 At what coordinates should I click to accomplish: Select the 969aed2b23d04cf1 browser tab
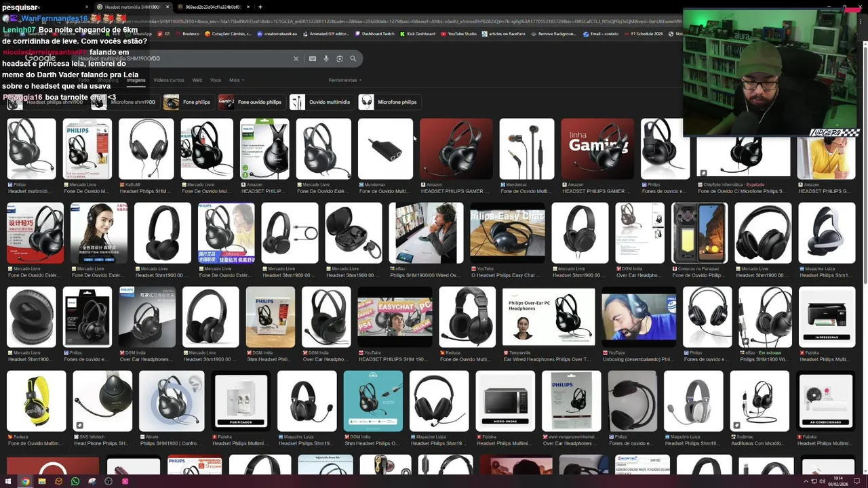(x=212, y=7)
